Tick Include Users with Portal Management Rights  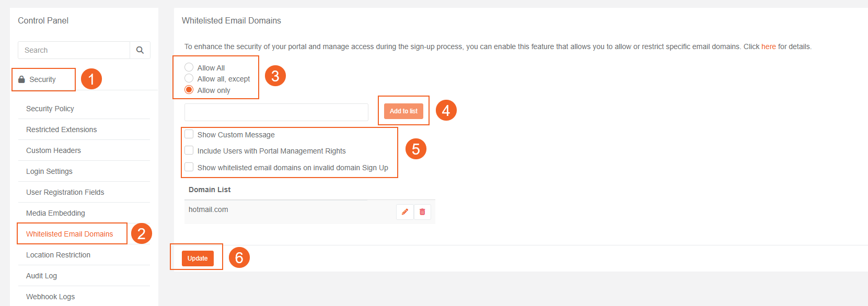[x=189, y=150]
